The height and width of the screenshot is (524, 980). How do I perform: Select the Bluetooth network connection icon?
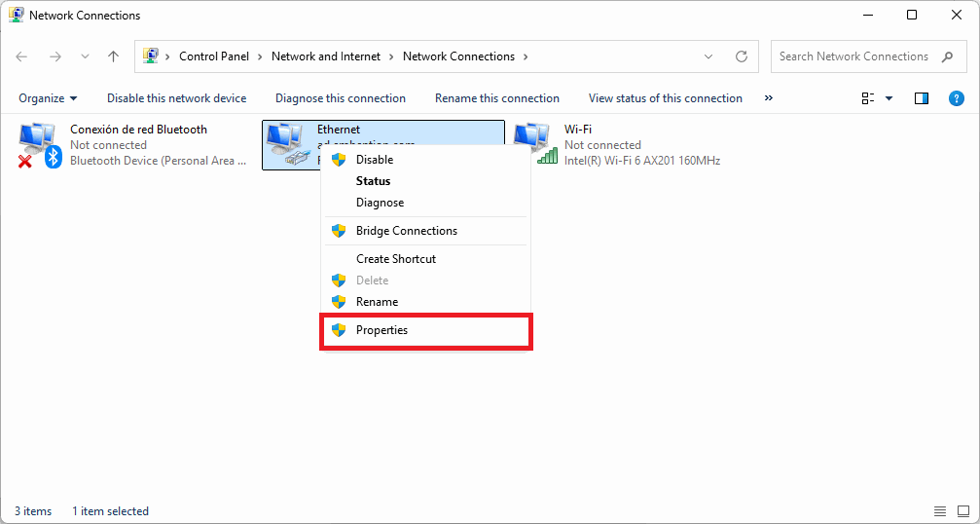pyautogui.click(x=39, y=144)
